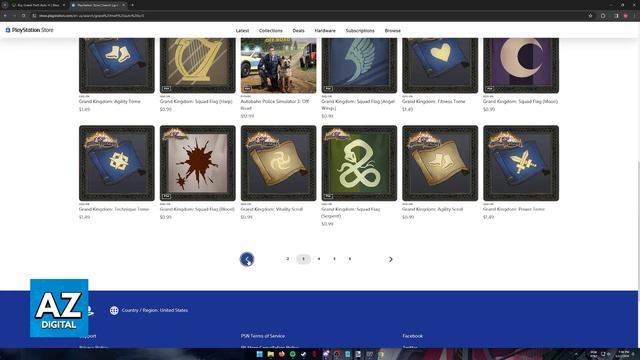Open a new browser tab with plus icon
Screen dimensions: 640x360
coord(132,5)
